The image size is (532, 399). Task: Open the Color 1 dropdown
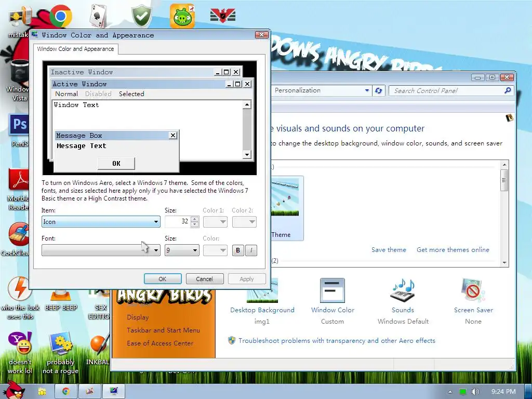[215, 222]
